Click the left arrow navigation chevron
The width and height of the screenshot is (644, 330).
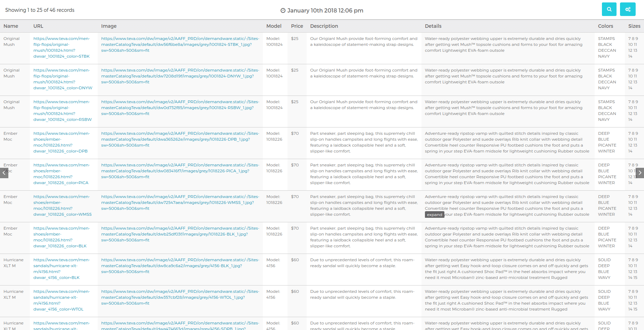coord(4,173)
